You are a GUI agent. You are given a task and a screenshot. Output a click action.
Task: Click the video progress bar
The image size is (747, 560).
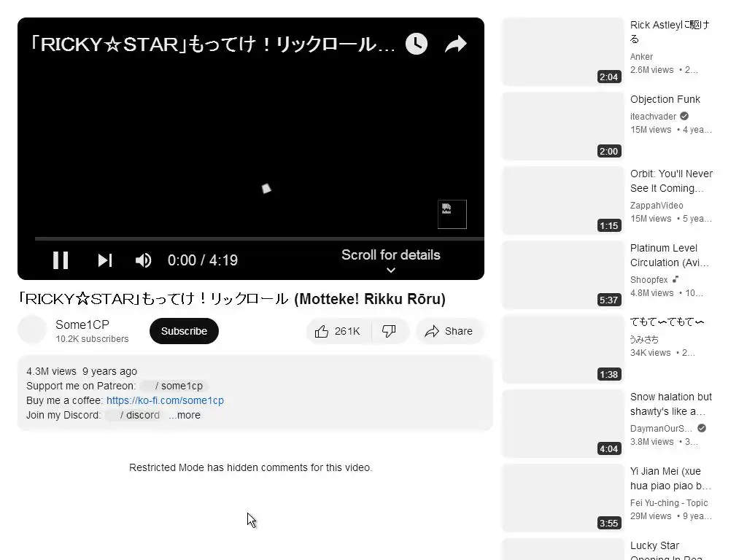pos(259,238)
